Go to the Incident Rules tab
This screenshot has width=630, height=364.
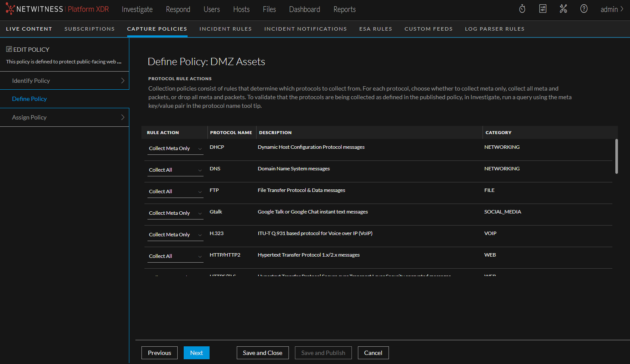pyautogui.click(x=226, y=29)
